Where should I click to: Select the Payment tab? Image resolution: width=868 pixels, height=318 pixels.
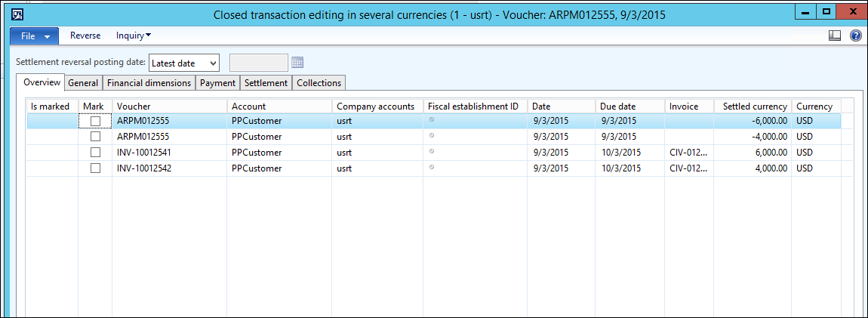(x=217, y=83)
